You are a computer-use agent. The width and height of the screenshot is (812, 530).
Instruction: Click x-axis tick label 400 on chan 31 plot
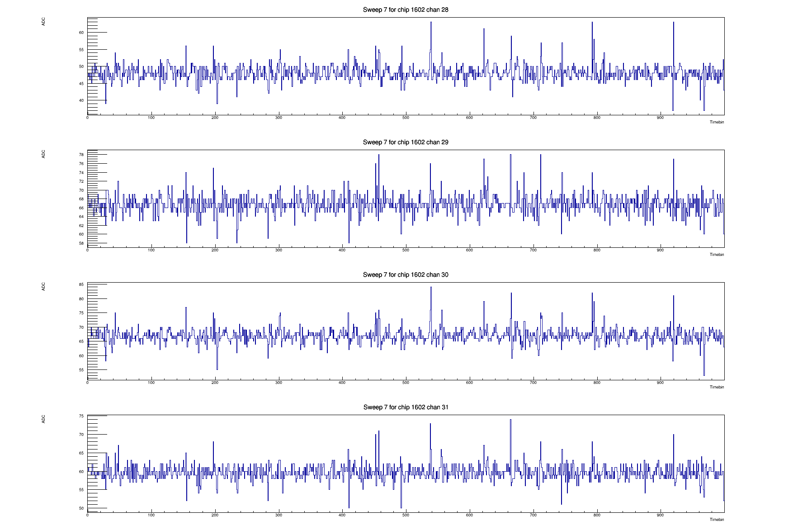tap(342, 515)
